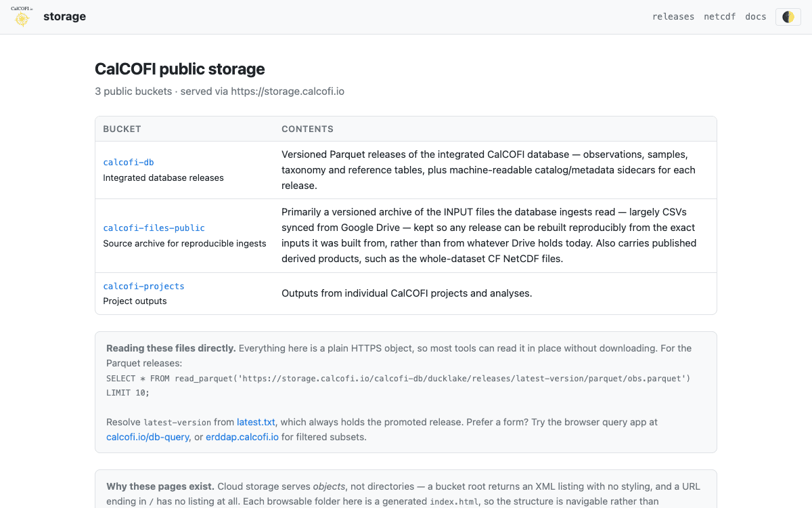Click 'Project outputs' caption

[135, 301]
